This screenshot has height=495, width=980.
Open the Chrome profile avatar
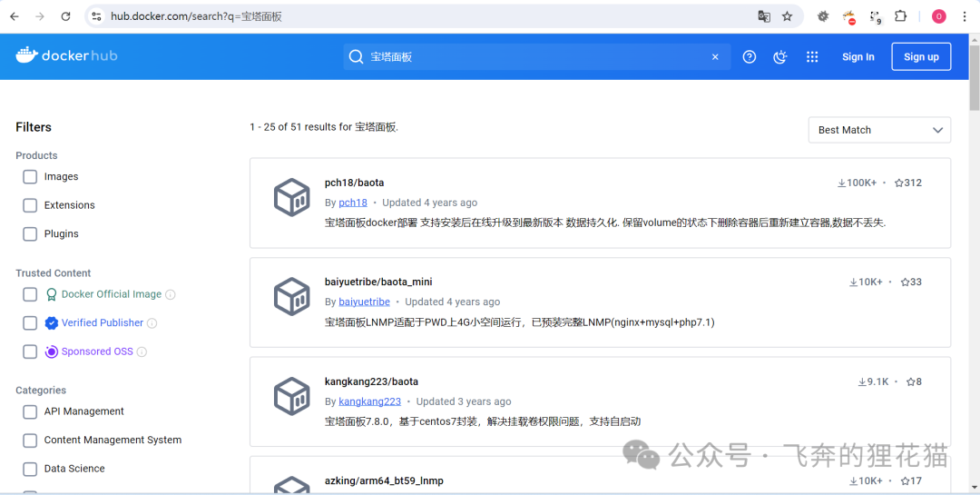coord(939,16)
